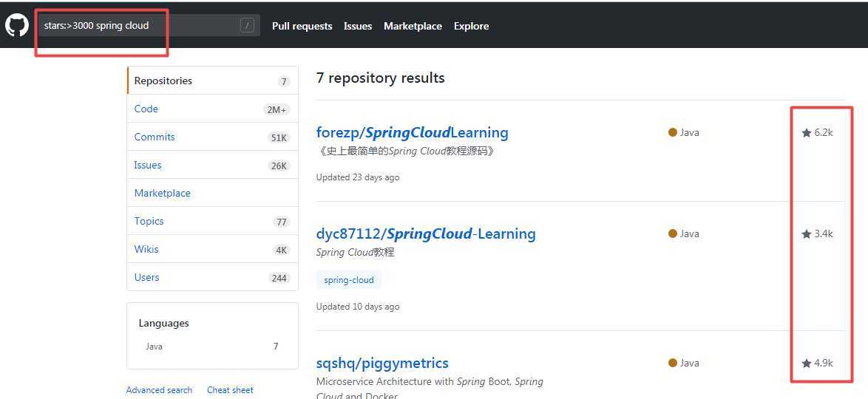This screenshot has height=399, width=868.
Task: Click the 77 count beside Topics
Action: click(281, 222)
